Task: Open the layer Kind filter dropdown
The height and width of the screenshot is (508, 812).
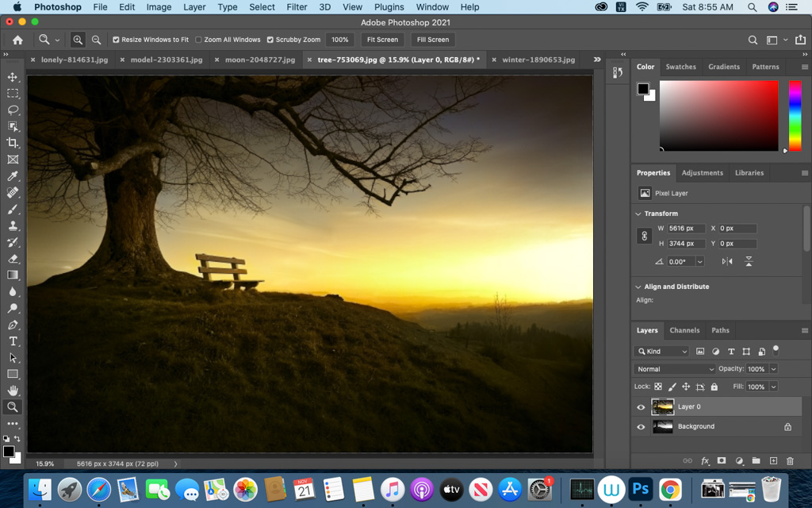Action: tap(661, 352)
